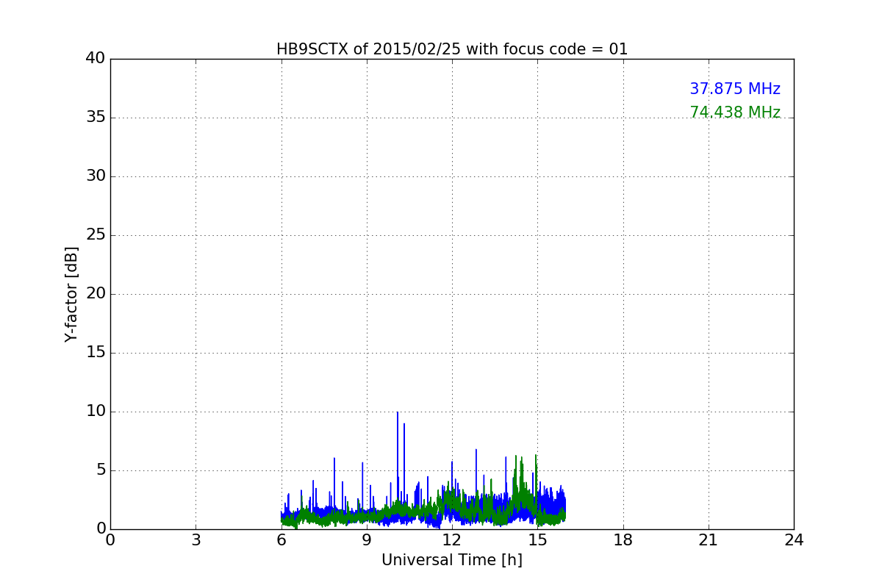The width and height of the screenshot is (882, 588).
Task: Click x-axis tick label 21
Action: coord(709,540)
